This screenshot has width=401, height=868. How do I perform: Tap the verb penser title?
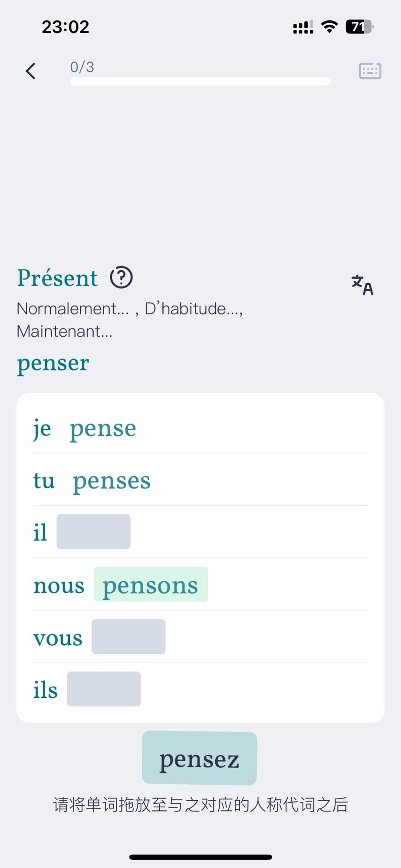tap(53, 363)
